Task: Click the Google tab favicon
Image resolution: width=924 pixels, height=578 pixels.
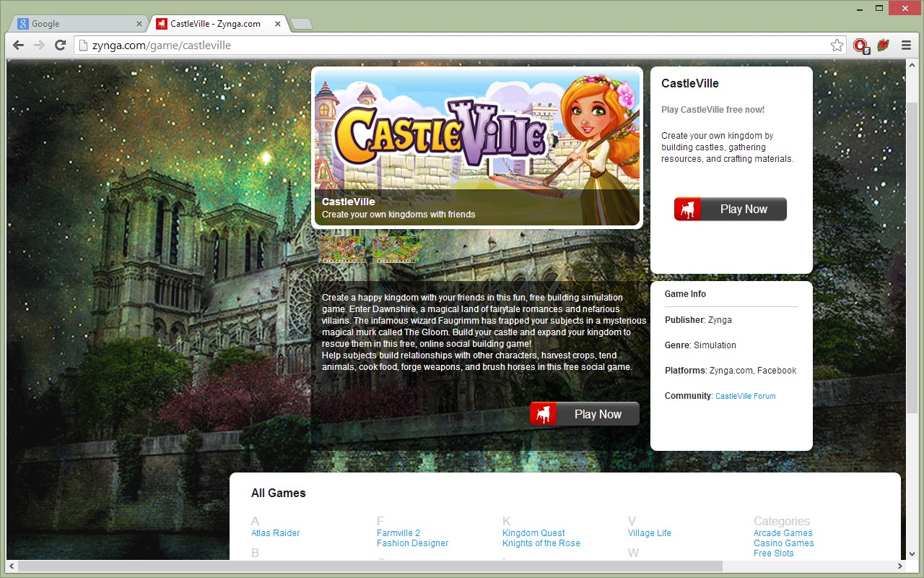Action: click(23, 24)
